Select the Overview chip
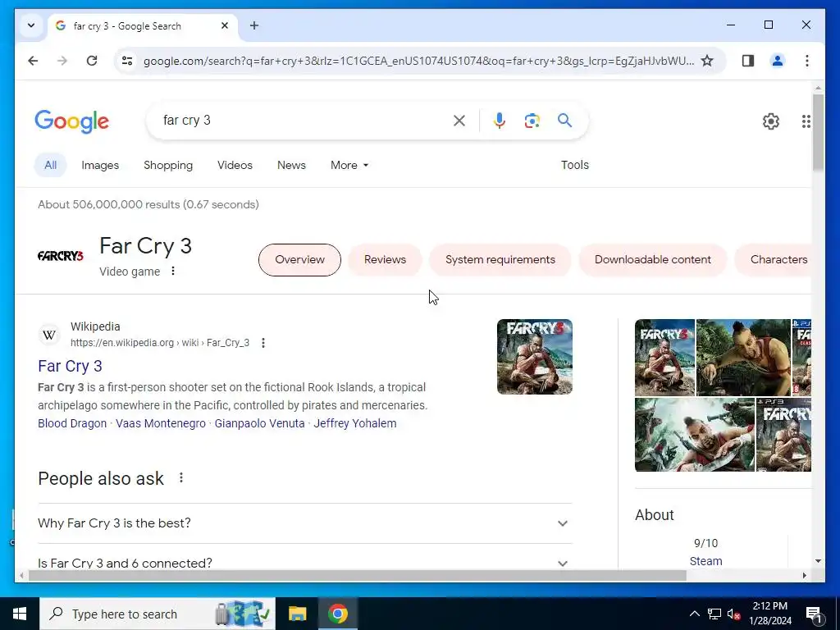 (299, 260)
